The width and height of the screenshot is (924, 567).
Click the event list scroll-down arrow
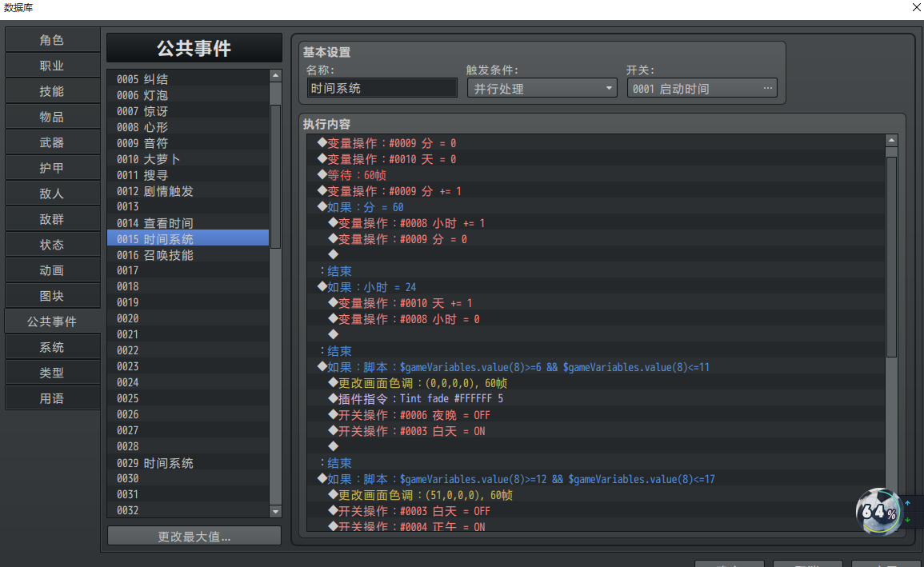pyautogui.click(x=275, y=512)
